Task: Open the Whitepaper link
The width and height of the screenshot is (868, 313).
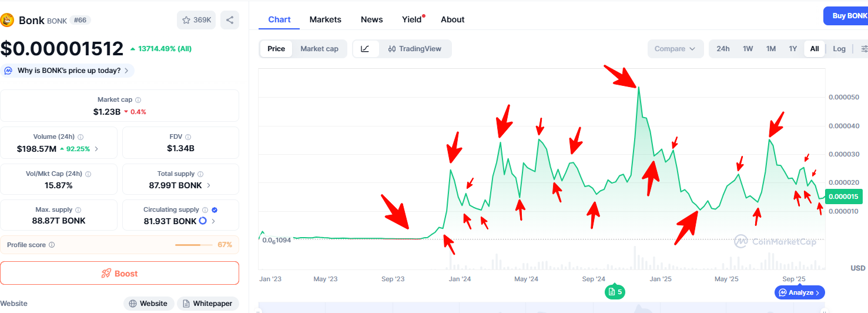Action: click(x=207, y=304)
